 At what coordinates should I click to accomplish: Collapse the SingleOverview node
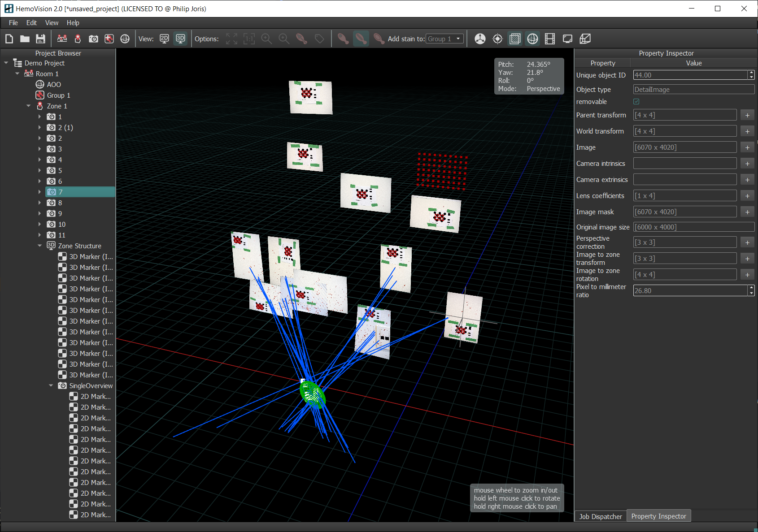point(51,386)
